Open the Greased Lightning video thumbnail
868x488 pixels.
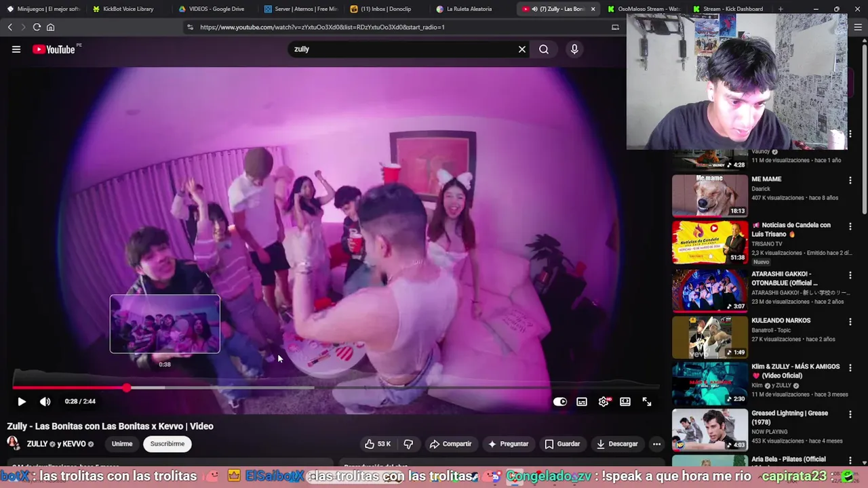pos(709,429)
